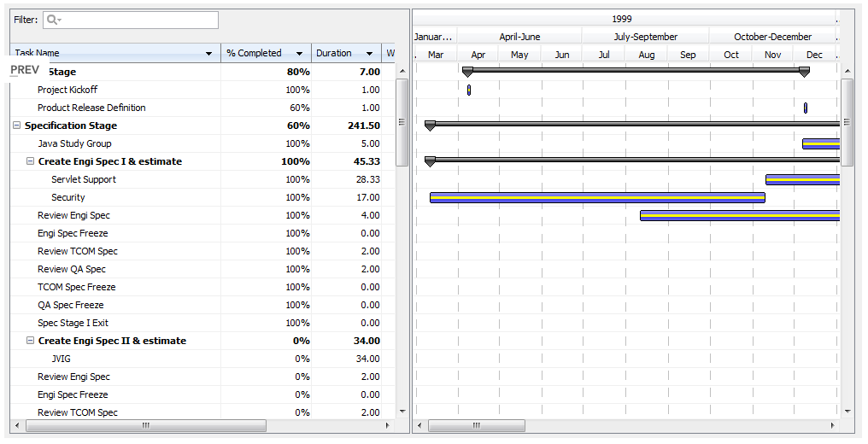Click the table's horizontal scrollbar right arrow
The height and width of the screenshot is (444, 868).
390,425
